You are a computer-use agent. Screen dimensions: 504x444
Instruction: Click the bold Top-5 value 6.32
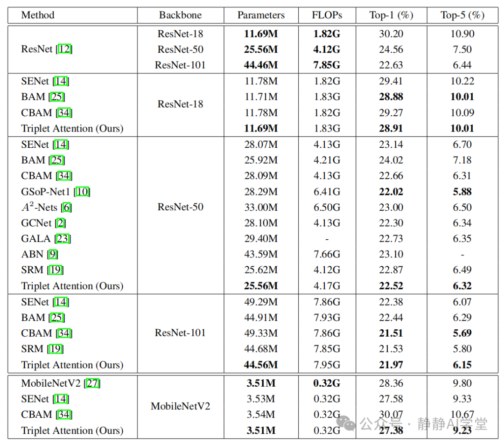(x=462, y=286)
